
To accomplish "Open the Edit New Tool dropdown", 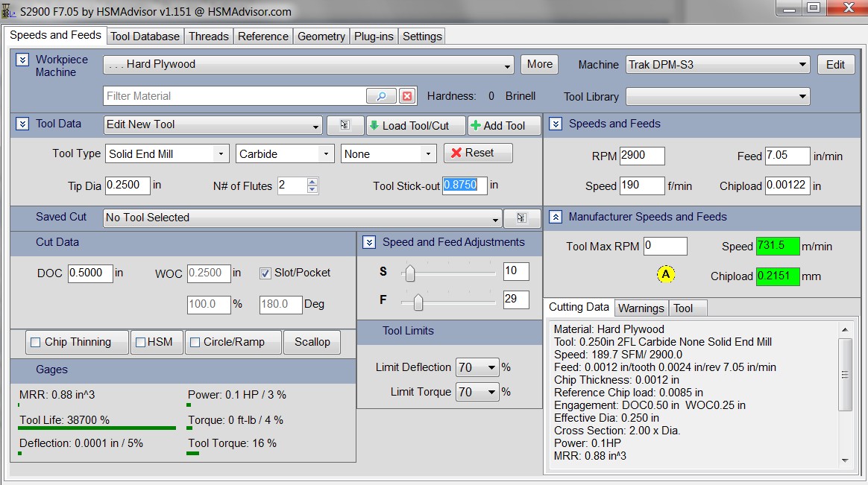I will pyautogui.click(x=213, y=125).
